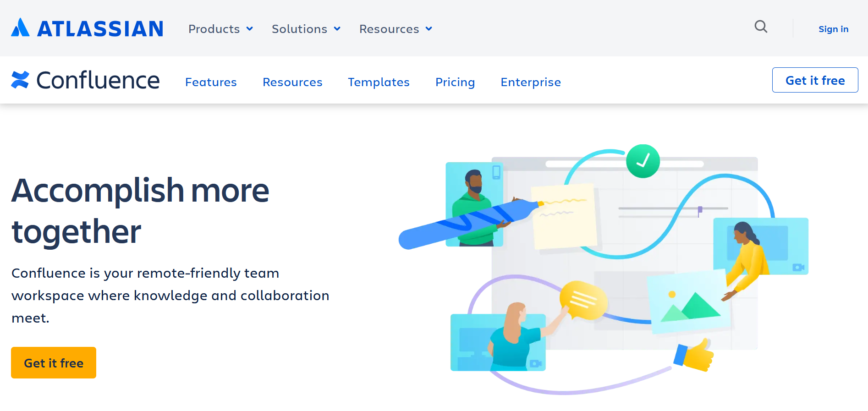Screen dimensions: 868x411
Task: Click the yellow speech bubble illustration
Action: [583, 301]
